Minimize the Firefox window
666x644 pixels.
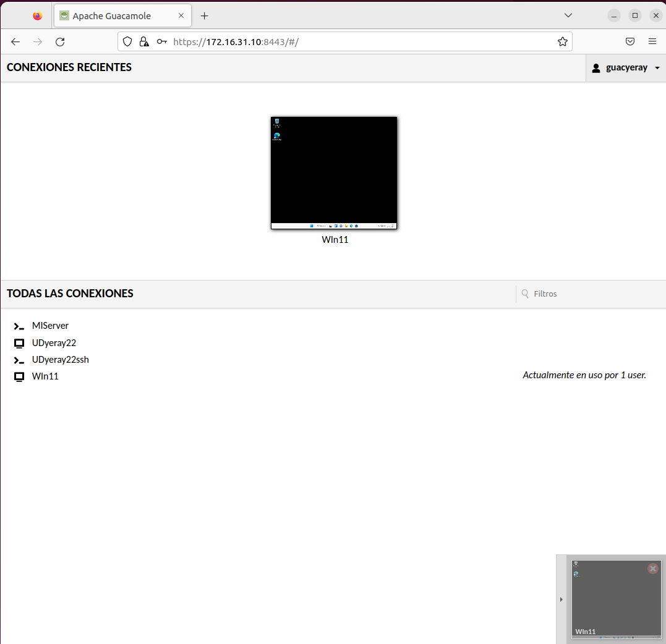[614, 15]
